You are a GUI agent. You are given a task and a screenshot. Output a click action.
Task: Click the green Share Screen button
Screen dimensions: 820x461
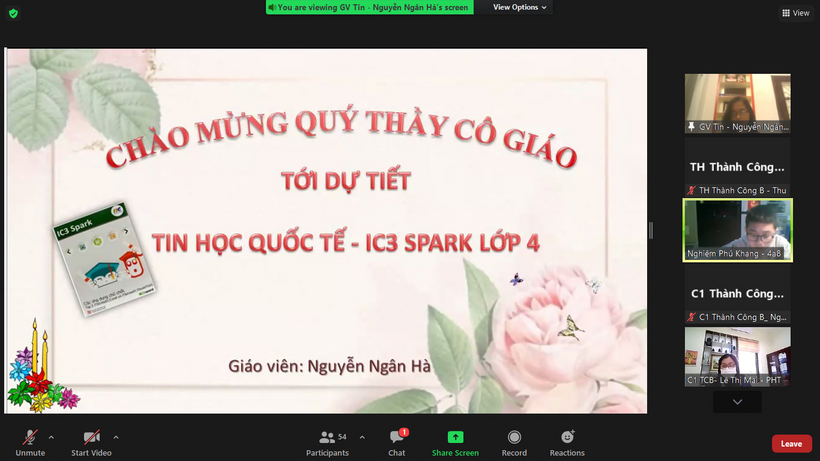[455, 443]
